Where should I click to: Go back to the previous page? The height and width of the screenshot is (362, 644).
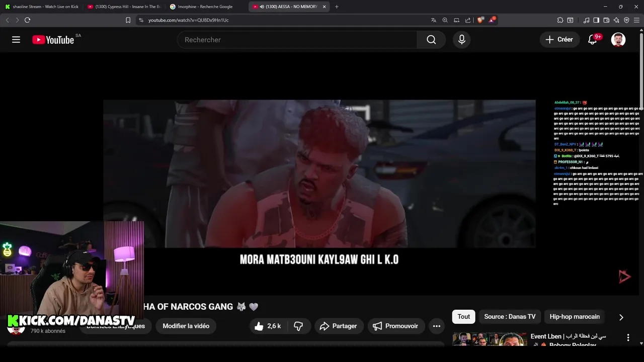coord(7,20)
